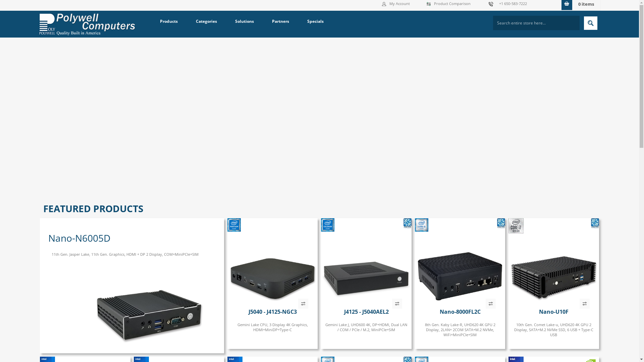Click Core i5 badge on Nano-8000FL2C card

click(x=422, y=225)
